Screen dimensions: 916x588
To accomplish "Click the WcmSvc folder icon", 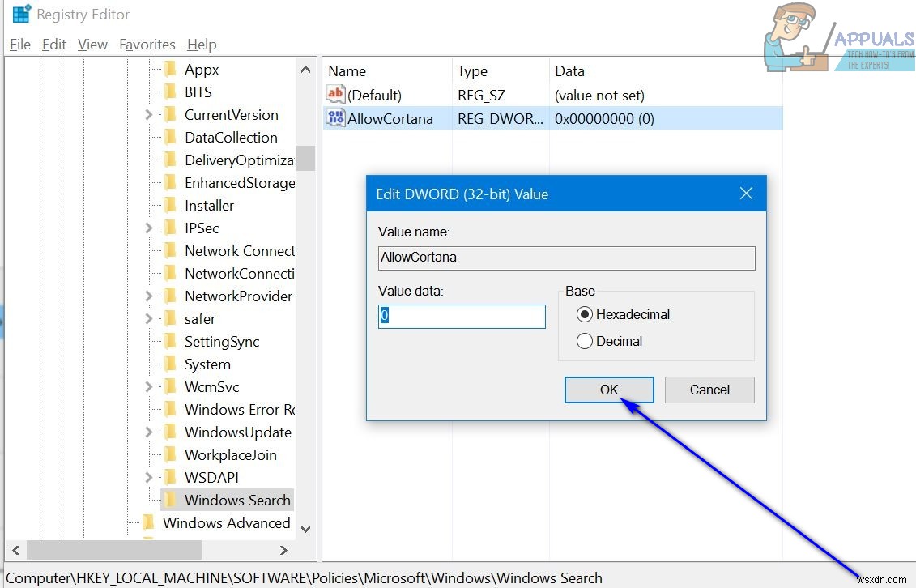I will pos(170,386).
